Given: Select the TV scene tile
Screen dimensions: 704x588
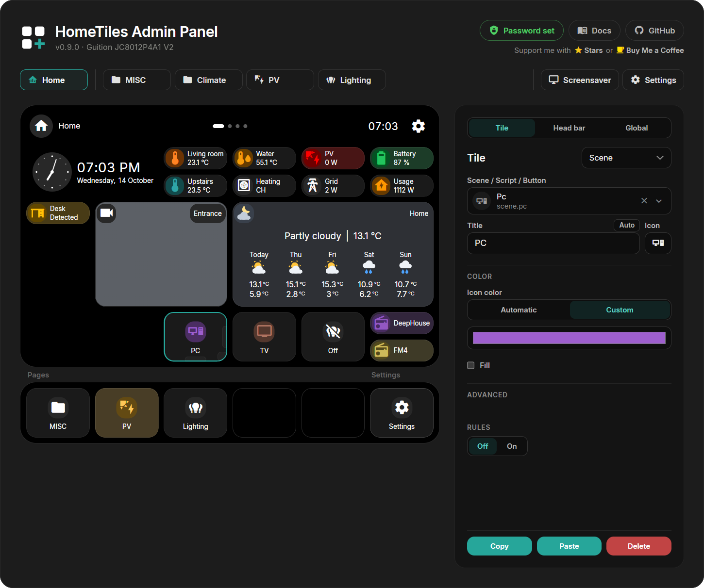Looking at the screenshot, I should point(264,337).
